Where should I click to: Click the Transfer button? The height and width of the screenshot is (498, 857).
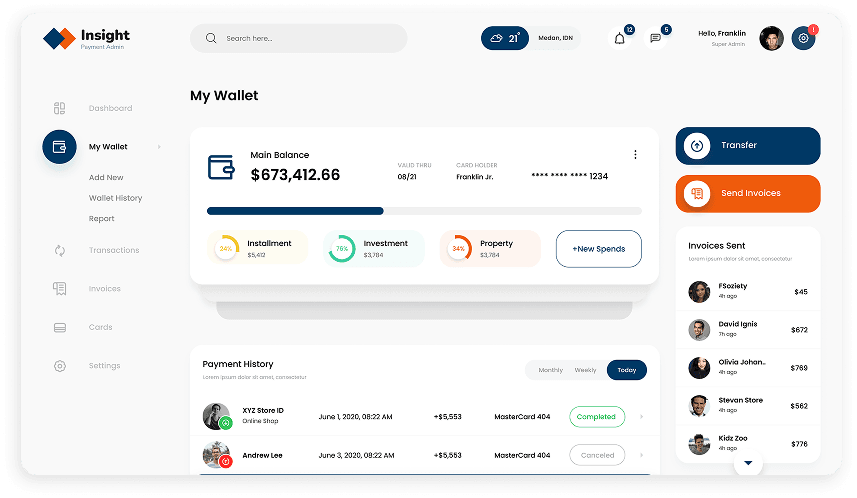748,146
